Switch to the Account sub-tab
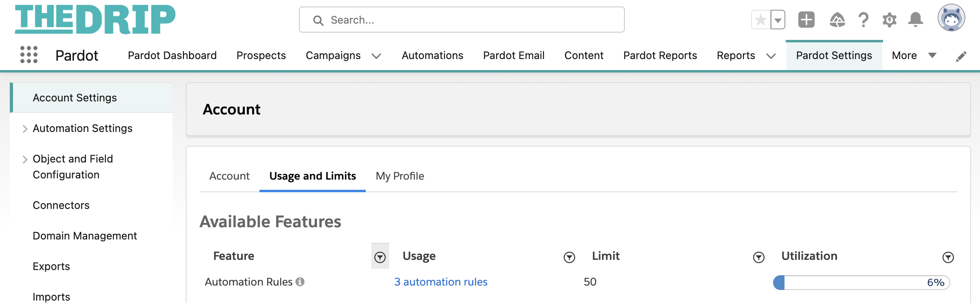The height and width of the screenshot is (303, 980). 229,176
